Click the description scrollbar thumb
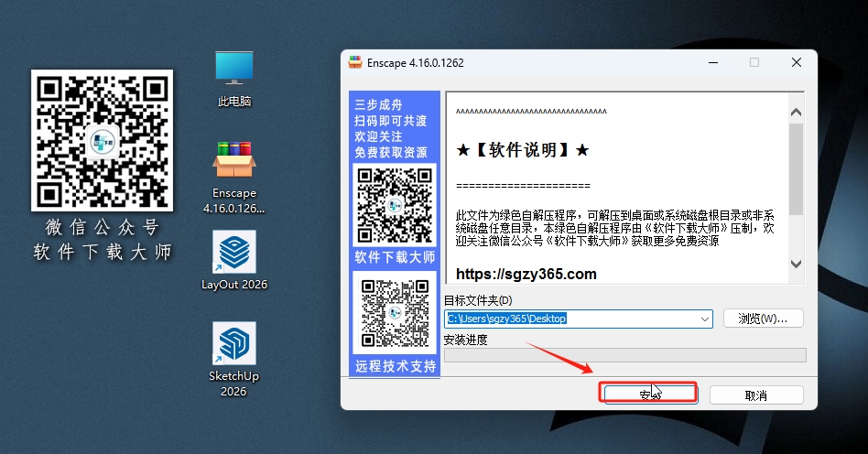This screenshot has width=868, height=454. (x=796, y=169)
